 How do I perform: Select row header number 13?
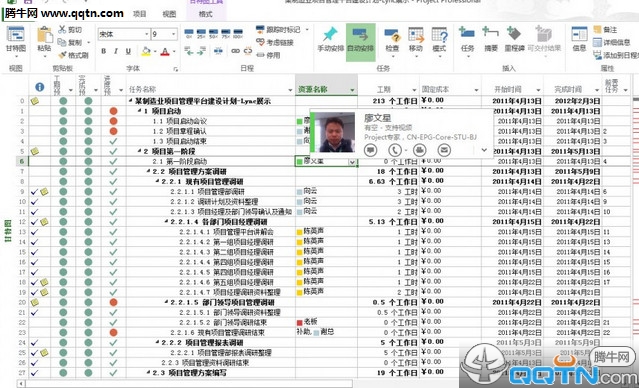click(x=22, y=232)
